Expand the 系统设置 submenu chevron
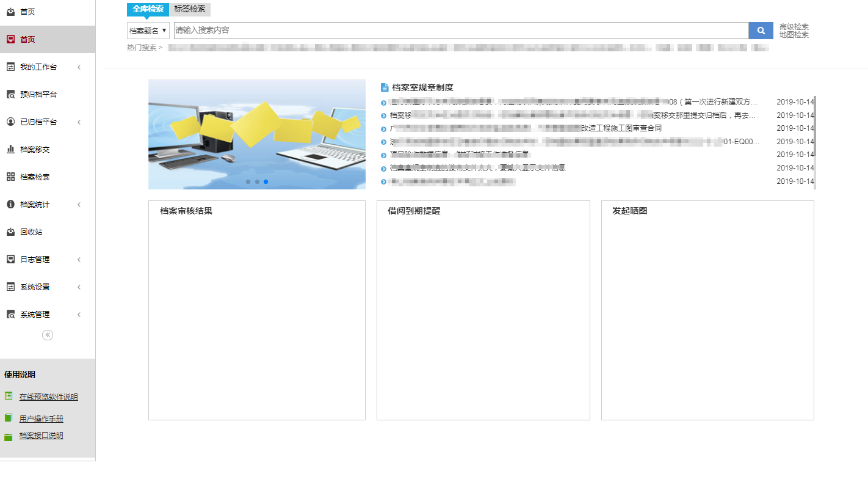 [x=79, y=287]
